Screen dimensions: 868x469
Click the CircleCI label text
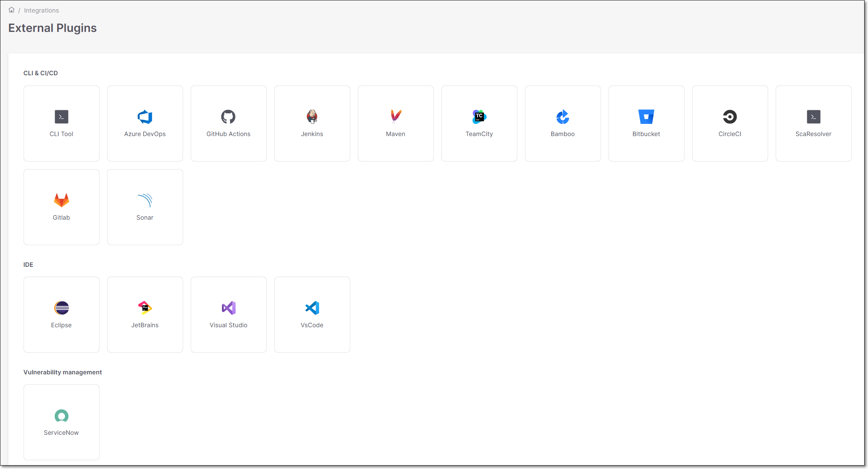tap(730, 134)
